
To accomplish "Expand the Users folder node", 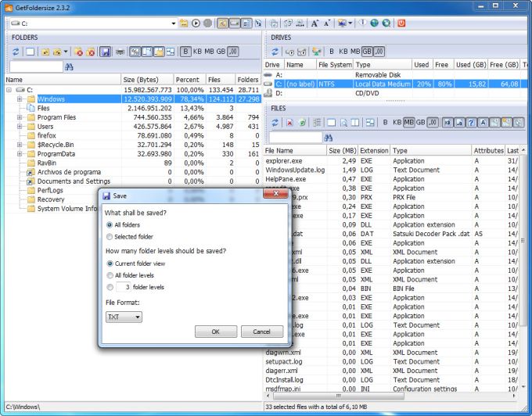I will click(20, 127).
